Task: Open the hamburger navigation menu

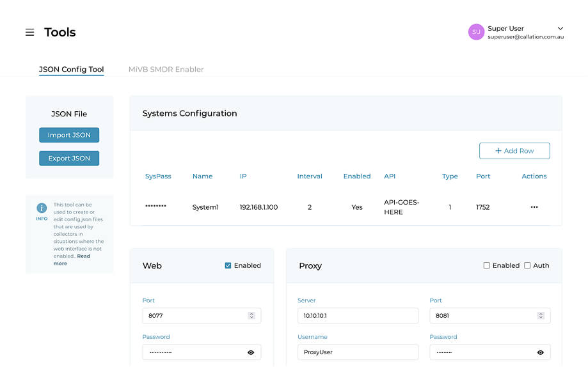Action: (x=29, y=32)
